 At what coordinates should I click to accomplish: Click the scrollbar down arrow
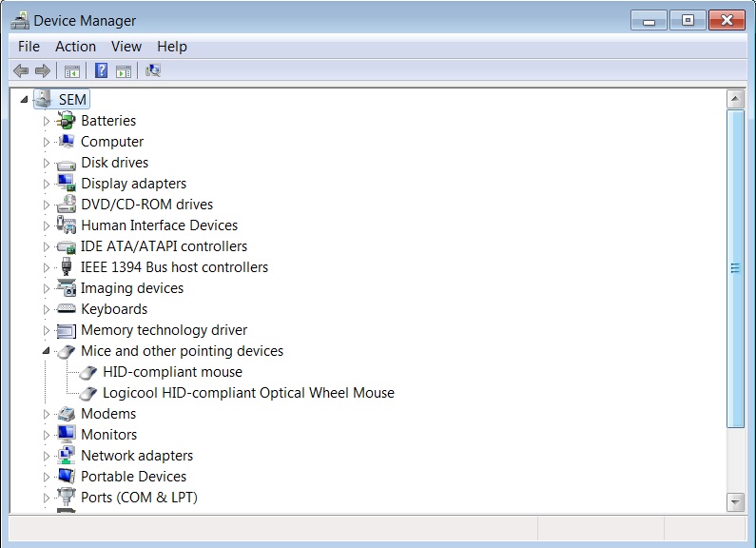pos(735,502)
